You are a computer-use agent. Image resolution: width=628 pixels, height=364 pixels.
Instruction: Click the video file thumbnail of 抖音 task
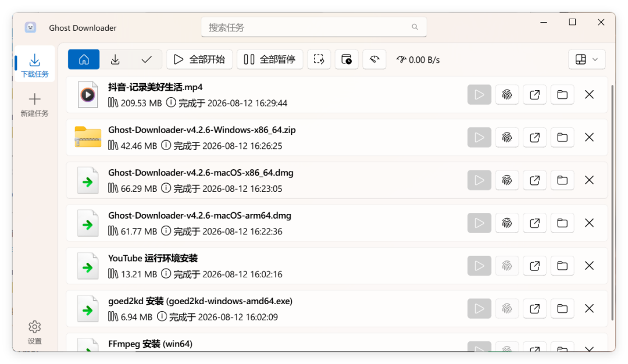[x=88, y=95]
